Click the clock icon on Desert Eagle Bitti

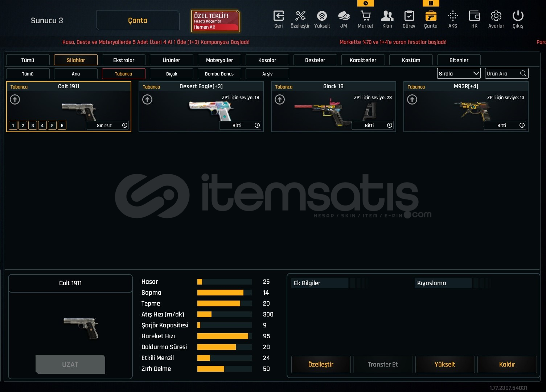pyautogui.click(x=257, y=125)
